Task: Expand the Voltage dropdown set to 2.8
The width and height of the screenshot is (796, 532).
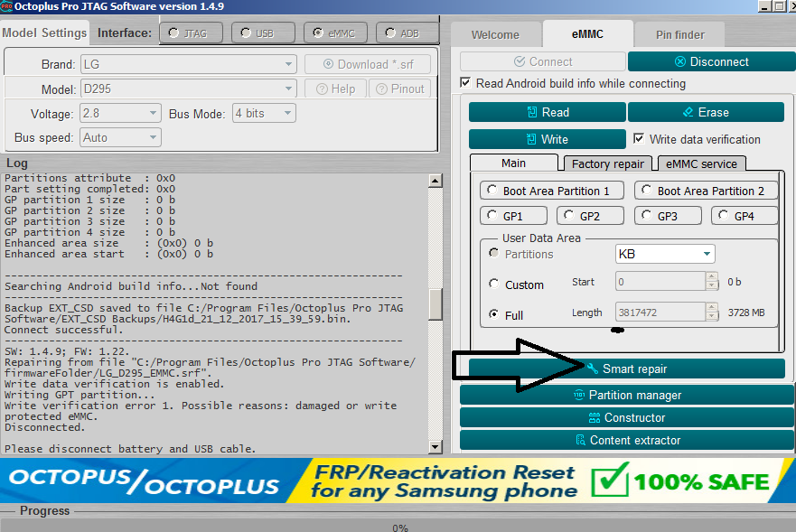Action: tap(120, 113)
